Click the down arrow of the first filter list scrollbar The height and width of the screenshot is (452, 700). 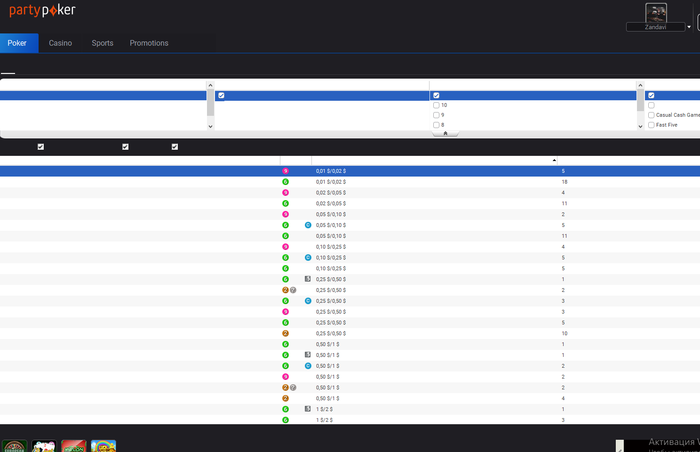211,126
